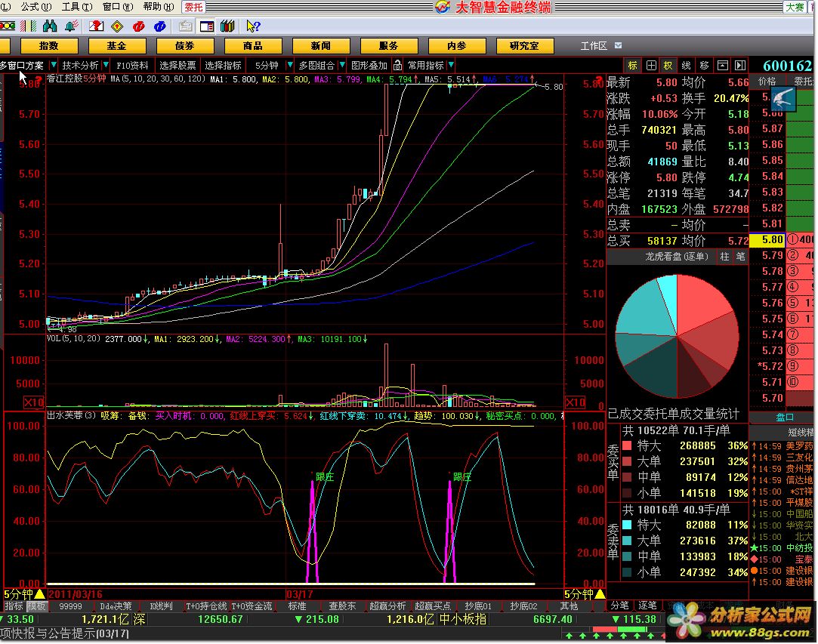Open the 公式(U) menu
Screen dimensions: 818x644
[x=35, y=6]
